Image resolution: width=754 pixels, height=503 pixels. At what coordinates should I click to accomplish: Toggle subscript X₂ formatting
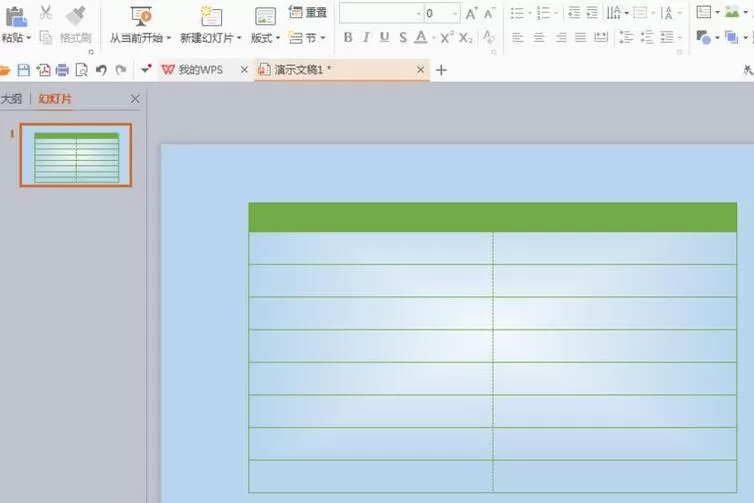click(x=465, y=38)
